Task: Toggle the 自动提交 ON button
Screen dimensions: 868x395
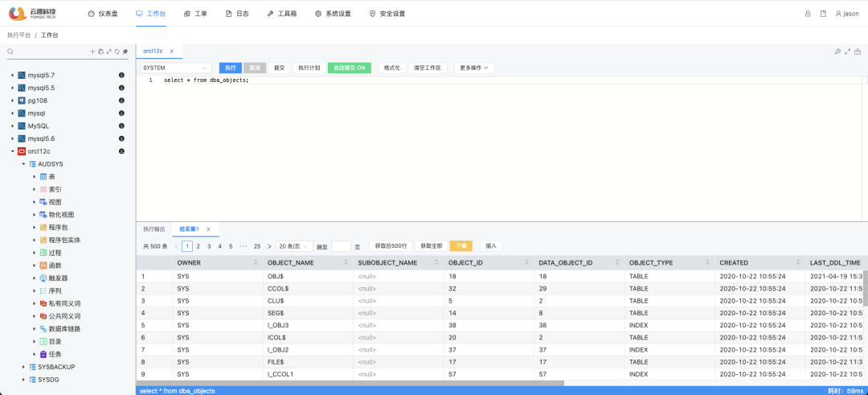Action: (350, 68)
